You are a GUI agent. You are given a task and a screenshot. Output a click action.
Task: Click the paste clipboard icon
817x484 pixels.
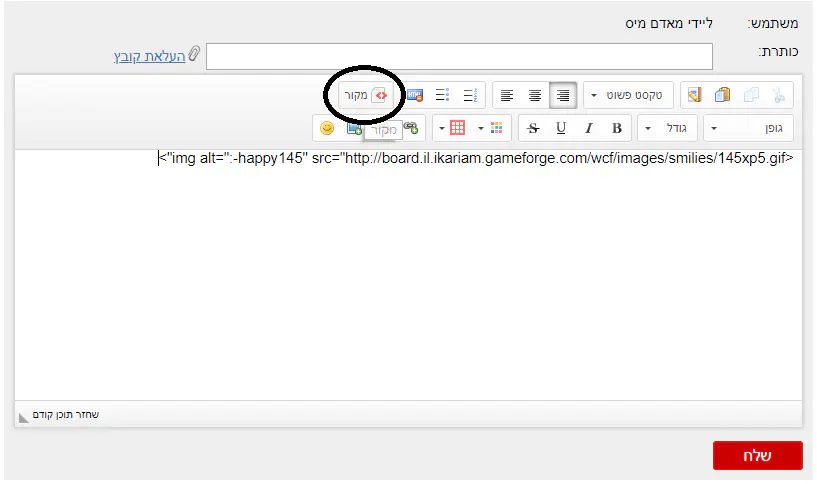tap(722, 96)
